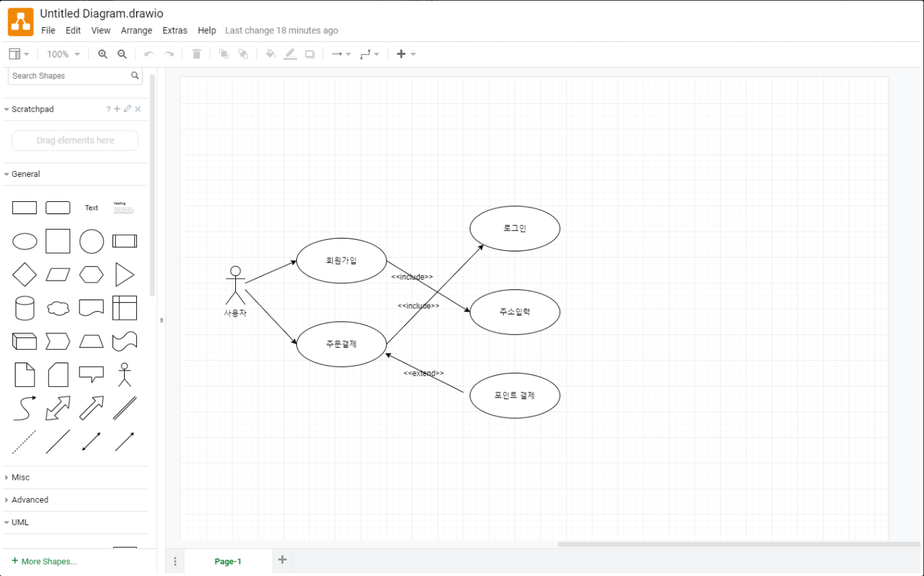Click the Undo icon in the toolbar
This screenshot has height=576, width=924.
point(148,54)
